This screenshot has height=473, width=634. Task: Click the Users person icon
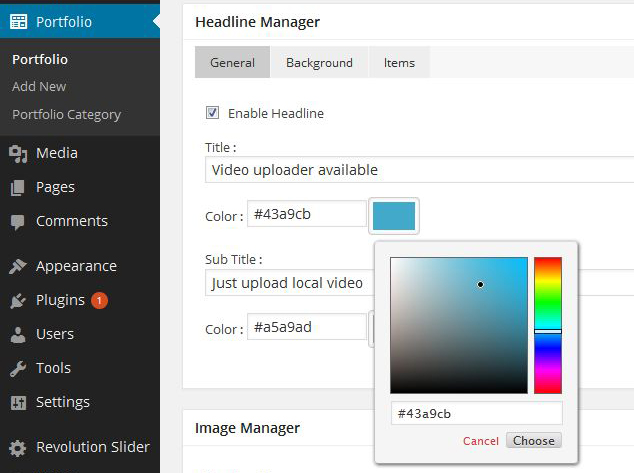[18, 335]
